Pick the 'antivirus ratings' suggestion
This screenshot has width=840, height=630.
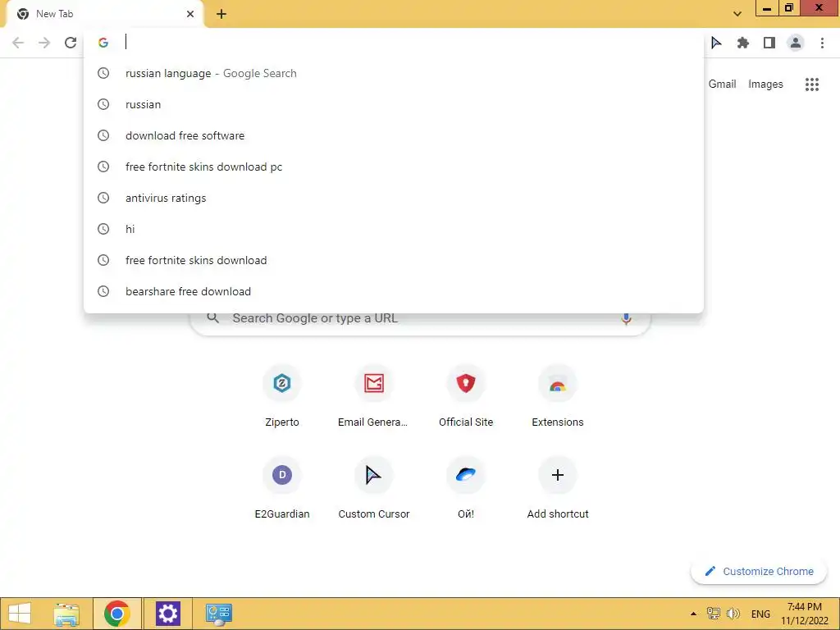(393, 198)
